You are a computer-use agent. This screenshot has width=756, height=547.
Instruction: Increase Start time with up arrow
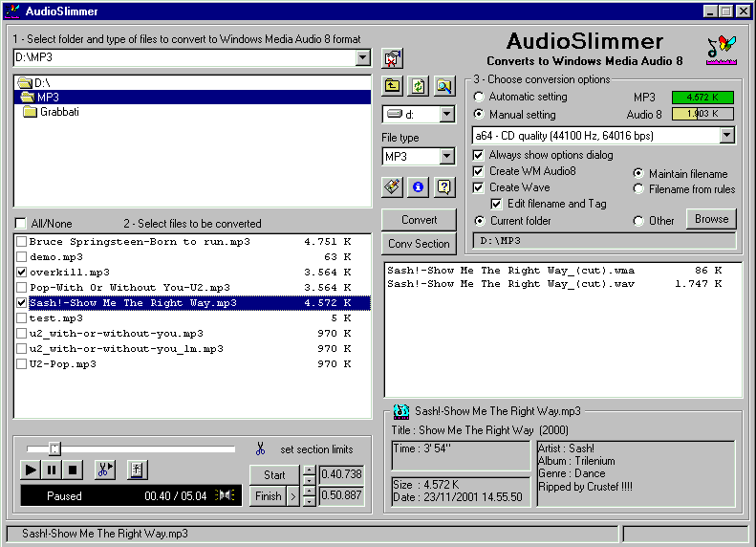[x=309, y=470]
